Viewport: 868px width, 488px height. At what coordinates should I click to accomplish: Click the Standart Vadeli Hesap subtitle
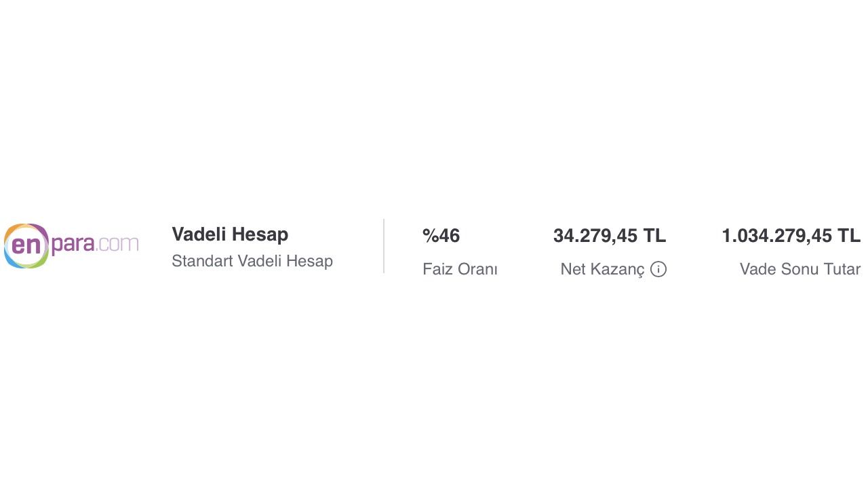click(252, 261)
